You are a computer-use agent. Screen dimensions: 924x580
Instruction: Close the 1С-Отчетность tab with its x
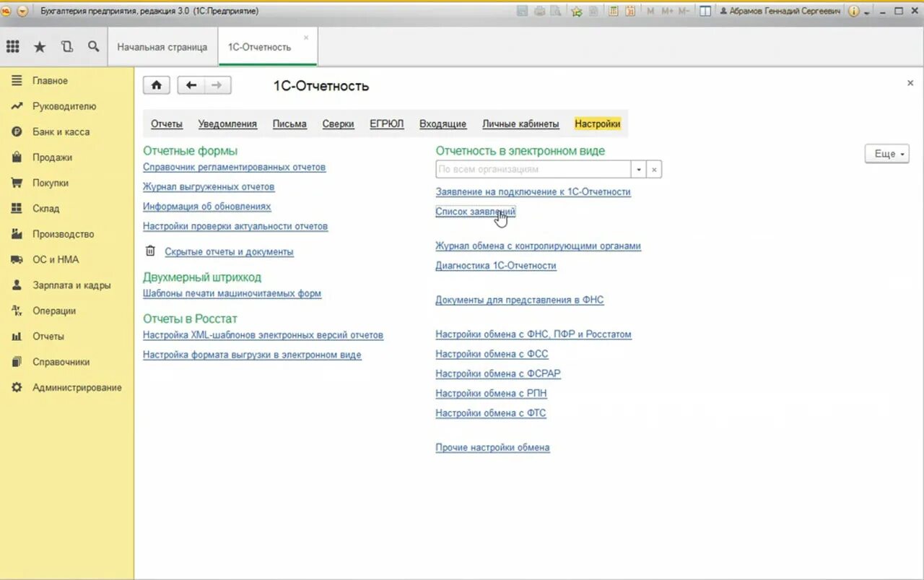point(306,38)
